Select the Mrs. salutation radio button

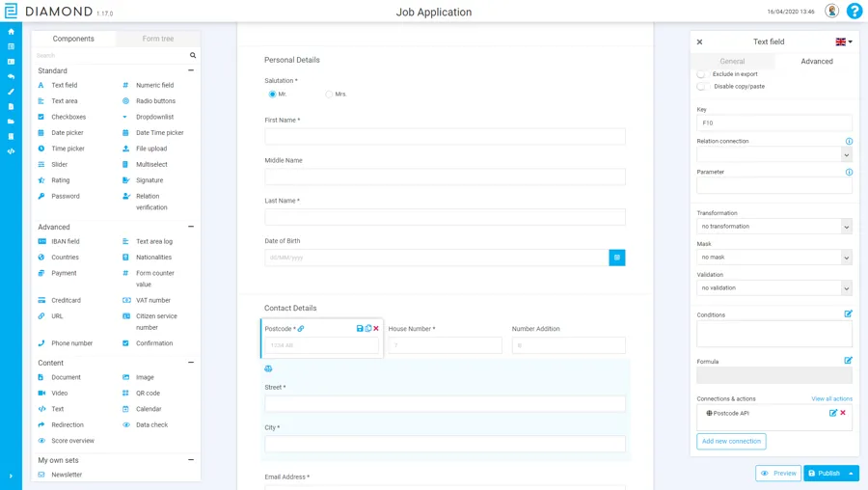click(329, 95)
